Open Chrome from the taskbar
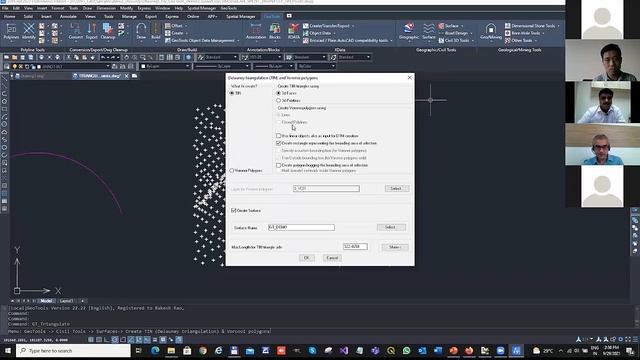 pos(203,351)
